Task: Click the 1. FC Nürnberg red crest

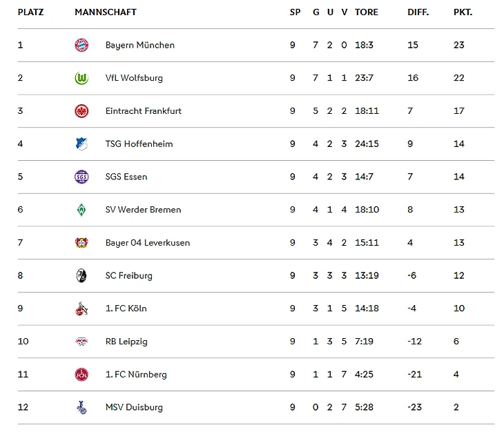Action: tap(81, 375)
